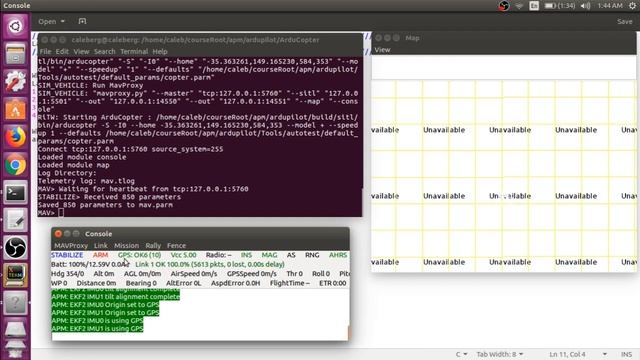Open the gedit Text Editor dock icon
Viewport: 640px width, 360px height.
tap(15, 220)
